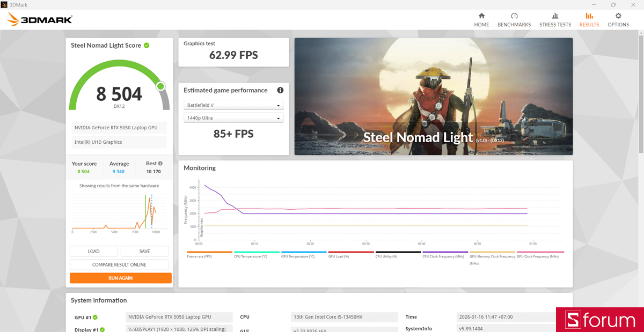This screenshot has height=332, width=644.
Task: Switch to the Results tab
Action: [x=589, y=19]
